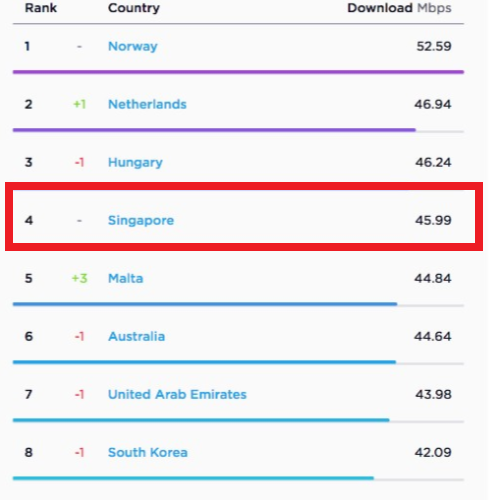Viewport: 493px width, 500px height.
Task: Open the Singapore country link
Action: pyautogui.click(x=141, y=221)
